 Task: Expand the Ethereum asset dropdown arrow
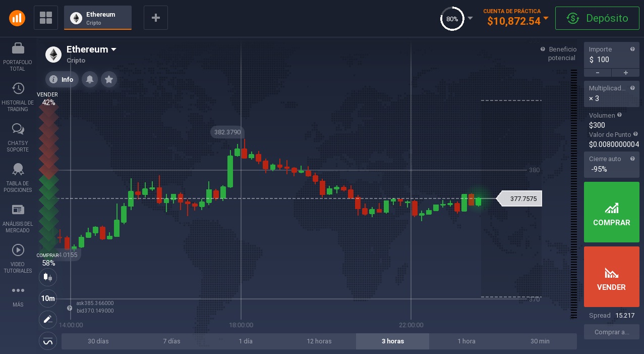pos(114,49)
